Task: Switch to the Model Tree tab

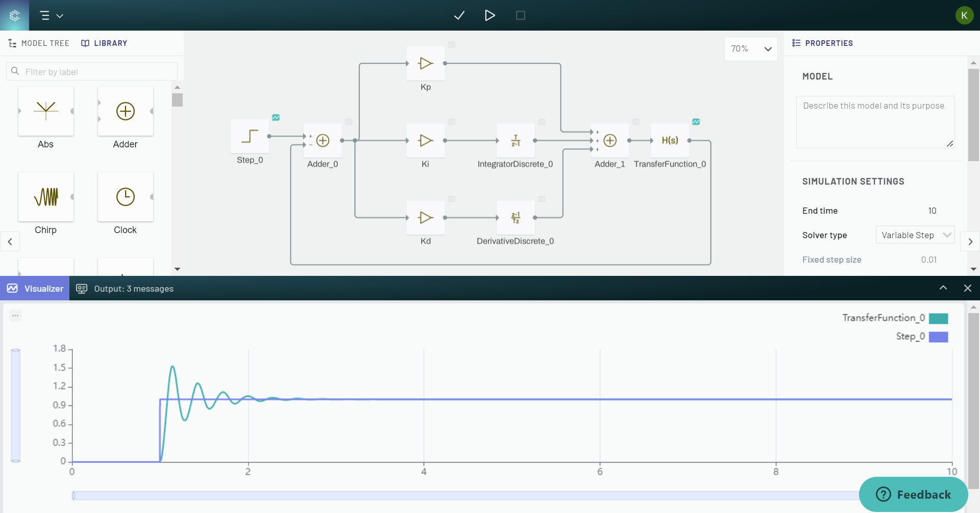Action: pos(39,43)
